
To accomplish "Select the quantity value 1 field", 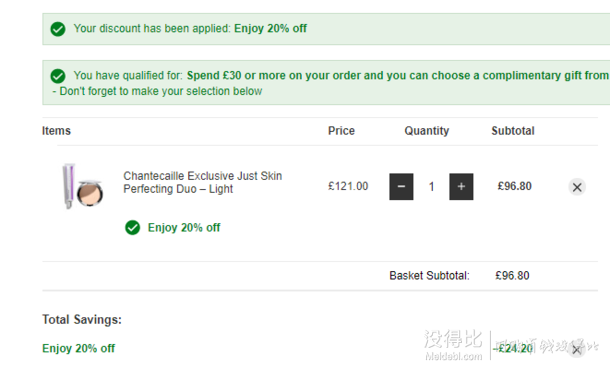I will 431,187.
